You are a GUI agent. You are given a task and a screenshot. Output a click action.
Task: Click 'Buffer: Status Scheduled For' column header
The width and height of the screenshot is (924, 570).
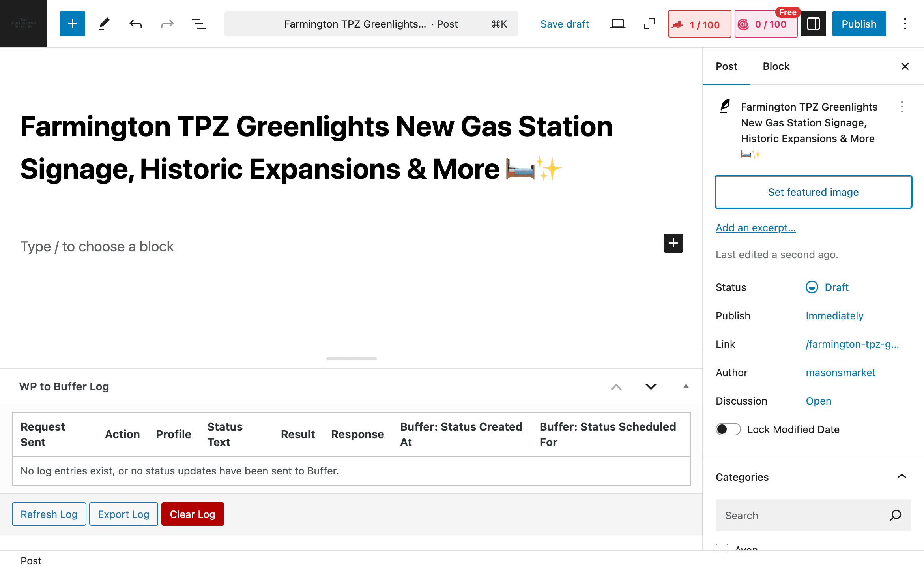pyautogui.click(x=608, y=434)
